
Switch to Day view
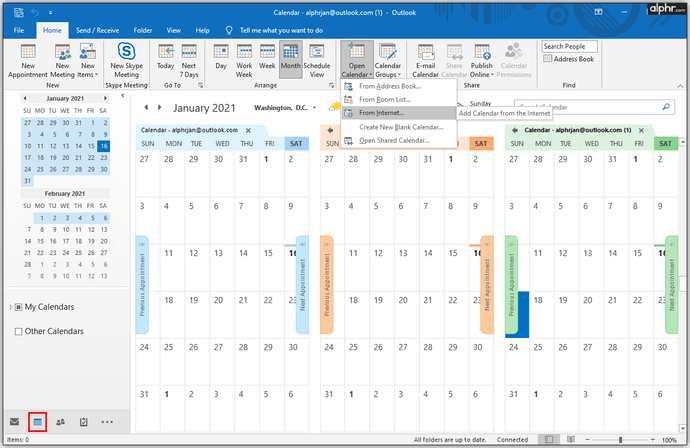click(221, 58)
